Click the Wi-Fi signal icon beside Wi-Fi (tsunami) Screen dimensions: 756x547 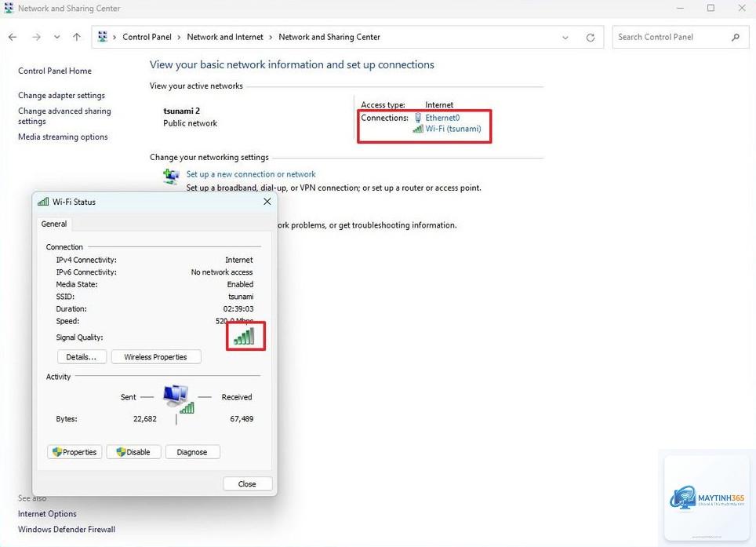click(x=418, y=129)
